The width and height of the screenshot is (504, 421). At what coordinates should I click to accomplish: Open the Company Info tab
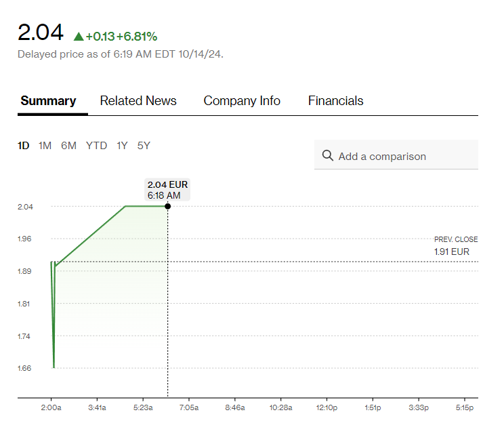242,101
